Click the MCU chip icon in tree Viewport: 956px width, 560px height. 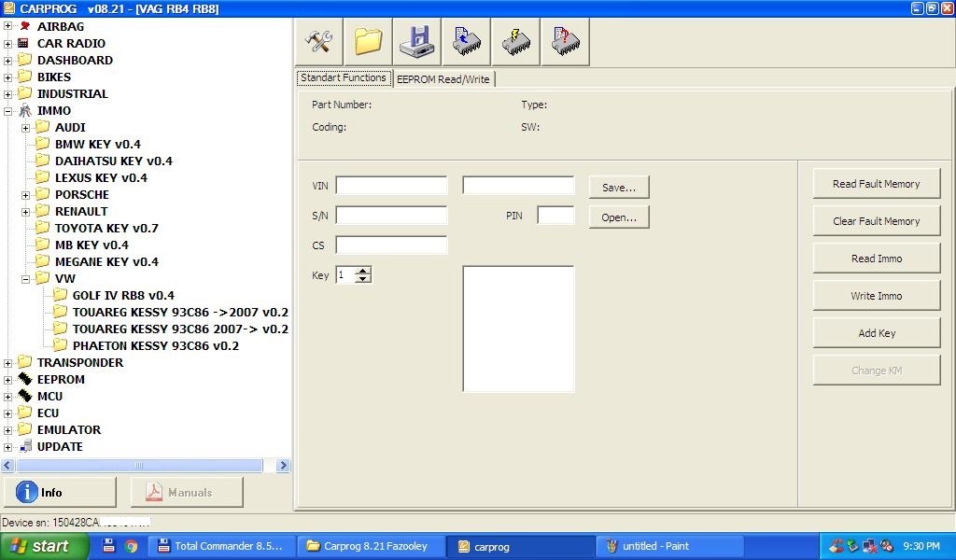pyautogui.click(x=25, y=396)
